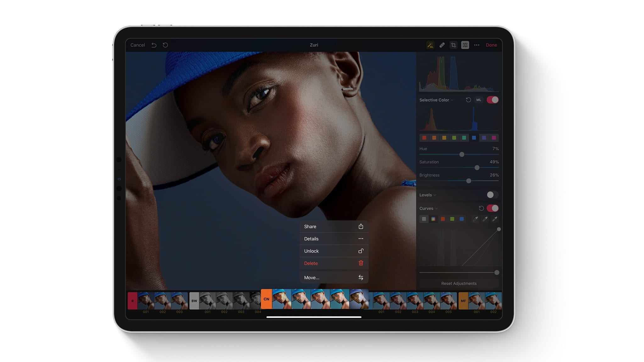Open Details from the context menu

[334, 239]
